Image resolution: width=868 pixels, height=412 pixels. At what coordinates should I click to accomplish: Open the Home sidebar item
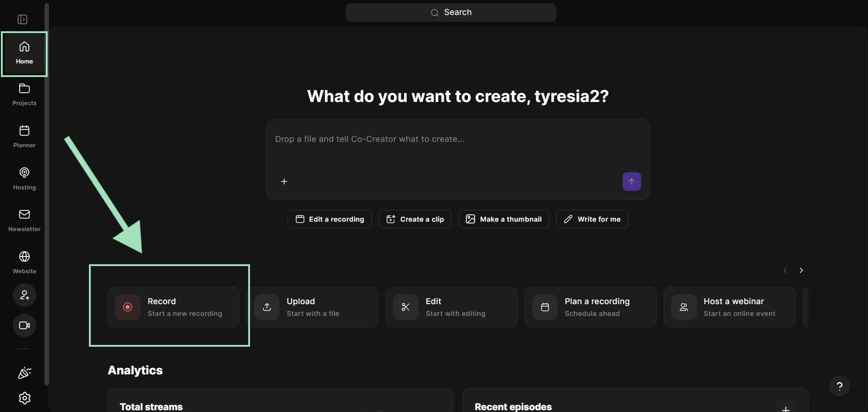pyautogui.click(x=25, y=54)
